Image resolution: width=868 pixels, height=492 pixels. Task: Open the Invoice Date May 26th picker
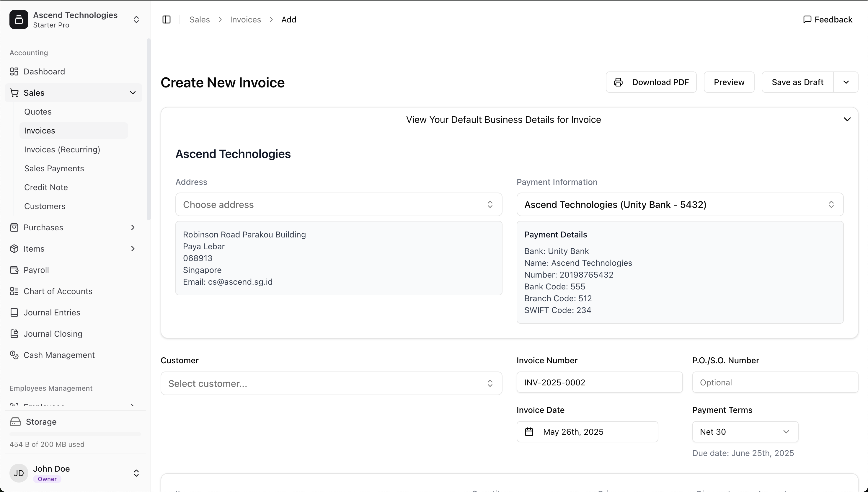(587, 432)
